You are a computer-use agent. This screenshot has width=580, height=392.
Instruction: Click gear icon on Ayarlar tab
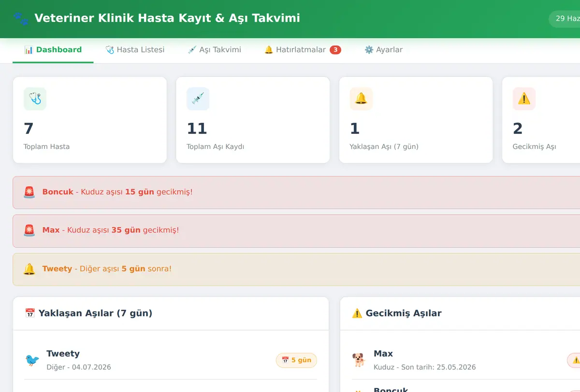coord(369,50)
